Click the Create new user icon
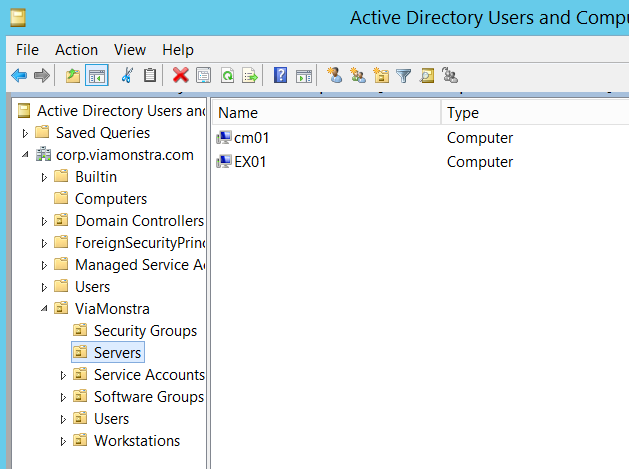 point(334,75)
